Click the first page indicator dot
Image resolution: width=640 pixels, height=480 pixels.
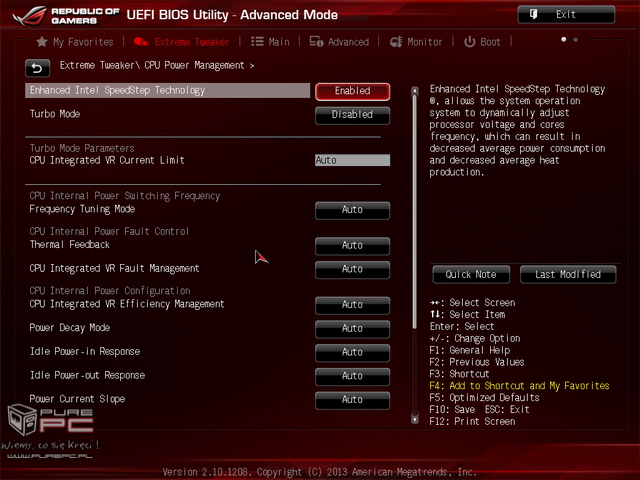[564, 40]
